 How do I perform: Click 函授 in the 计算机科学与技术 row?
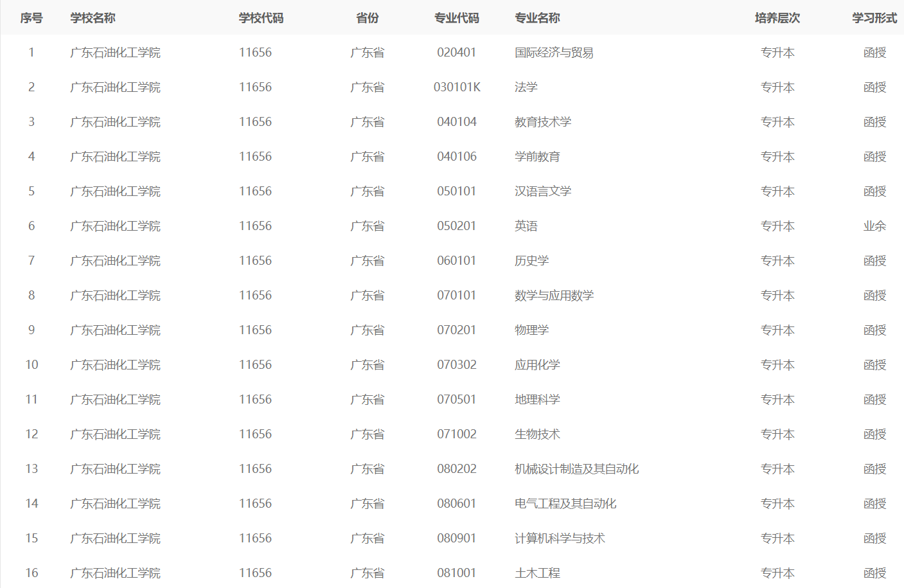click(874, 539)
